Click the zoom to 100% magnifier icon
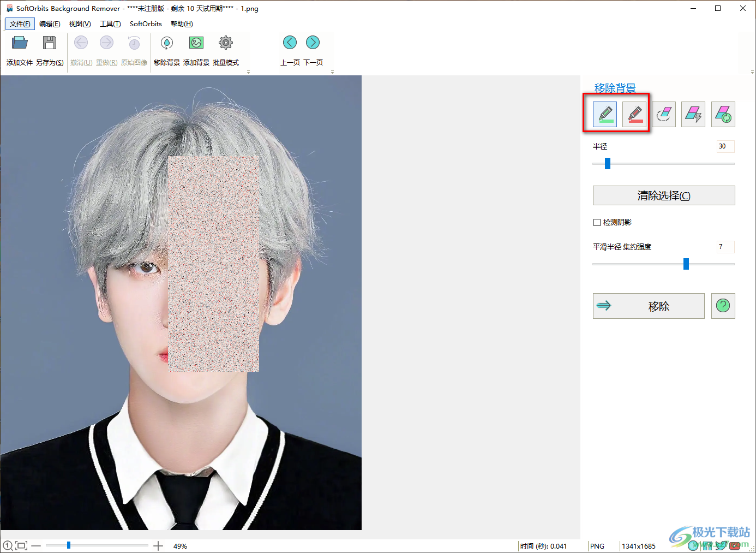Screen dimensions: 756x553 (x=8, y=546)
